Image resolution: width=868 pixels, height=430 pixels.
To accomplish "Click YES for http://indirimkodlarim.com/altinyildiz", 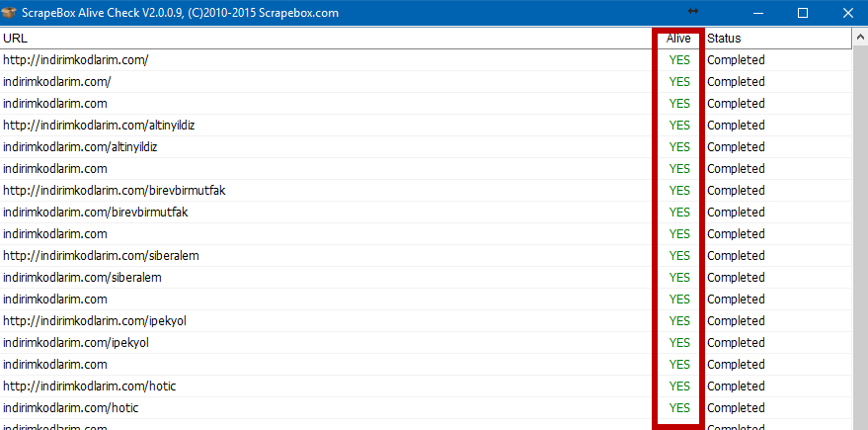I will [x=679, y=126].
